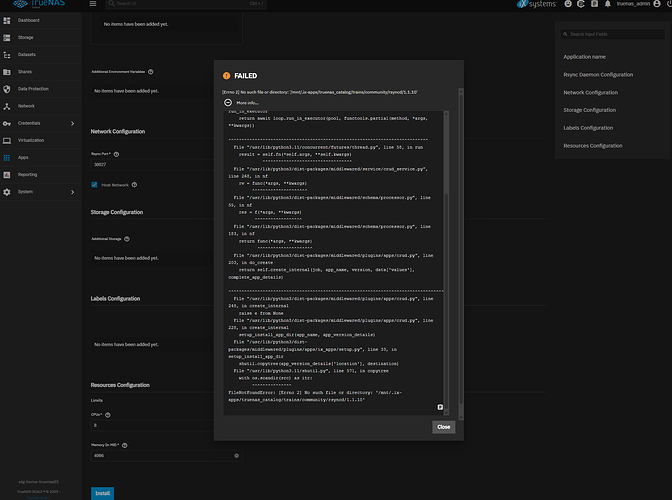Open the Reporting sidebar icon
Screen dimensions: 672x500
point(7,175)
